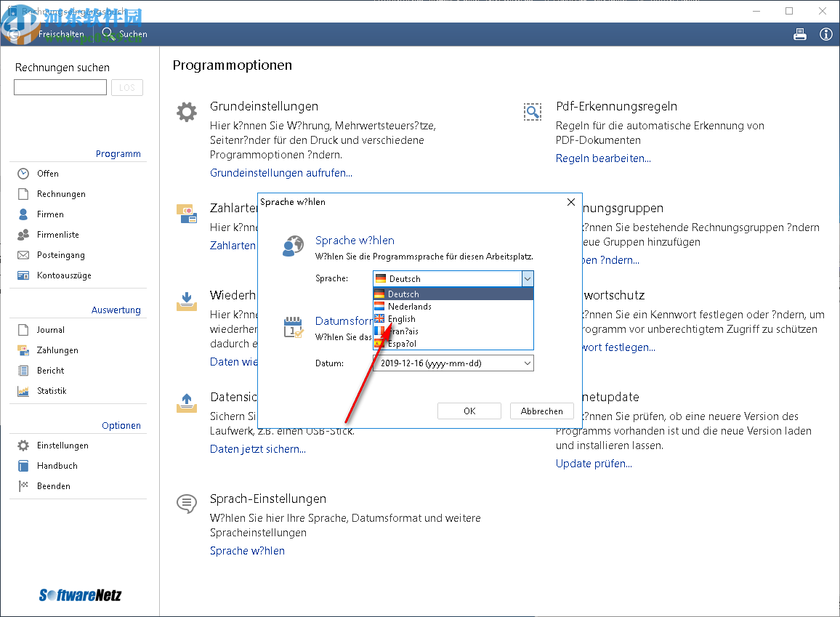Collapse the Sprache combo box arrow
Viewport: 840px width, 617px height.
point(528,278)
